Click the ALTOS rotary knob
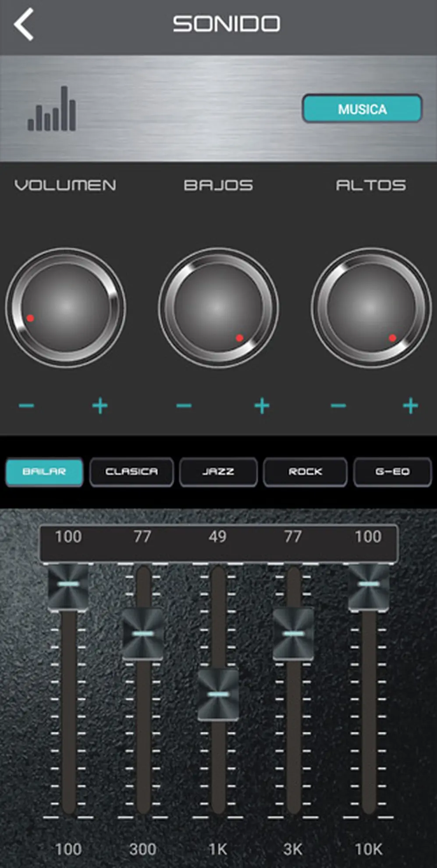 371,307
